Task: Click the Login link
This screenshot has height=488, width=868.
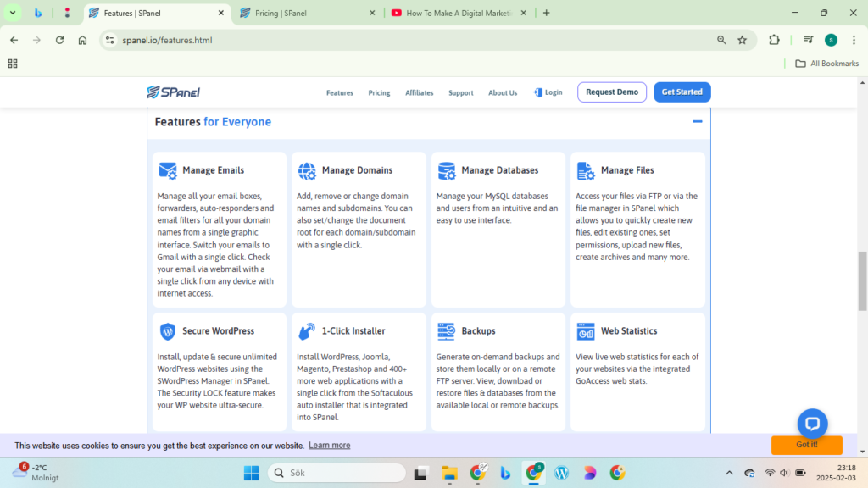Action: [548, 92]
